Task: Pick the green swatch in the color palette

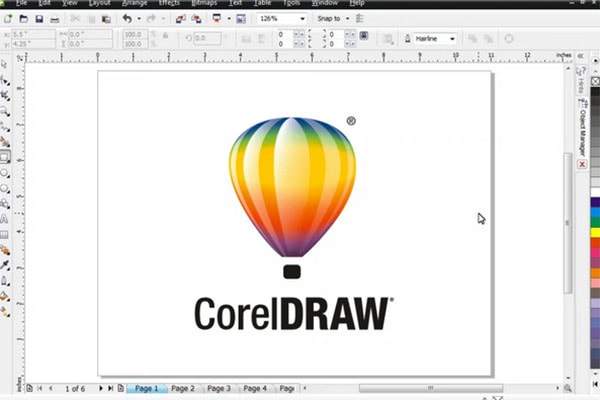Action: [595, 222]
